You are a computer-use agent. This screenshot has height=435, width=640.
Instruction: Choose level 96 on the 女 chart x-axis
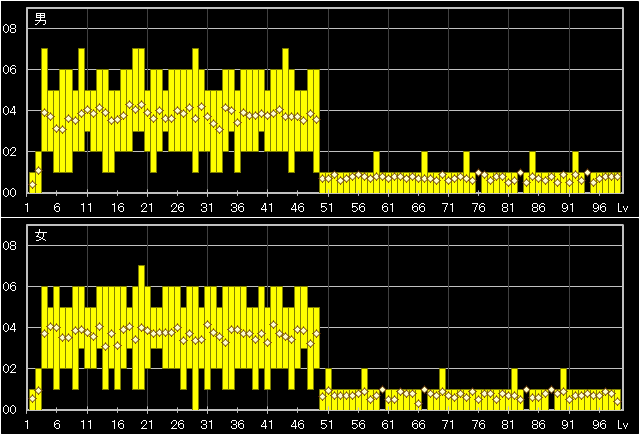598,425
